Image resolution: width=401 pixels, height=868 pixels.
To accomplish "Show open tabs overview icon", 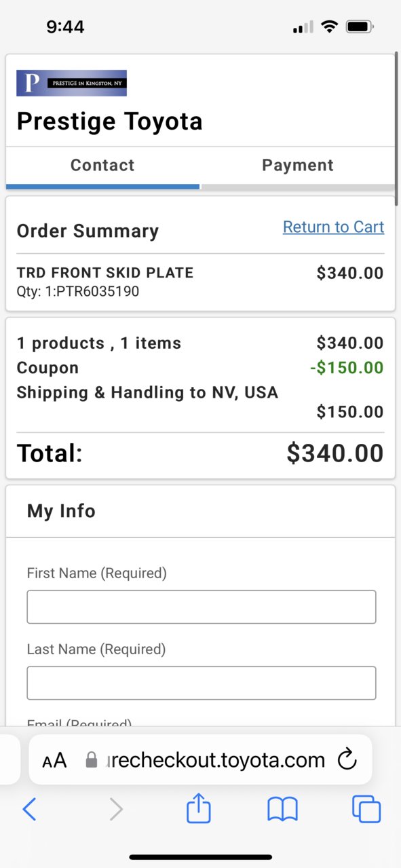I will click(x=366, y=809).
